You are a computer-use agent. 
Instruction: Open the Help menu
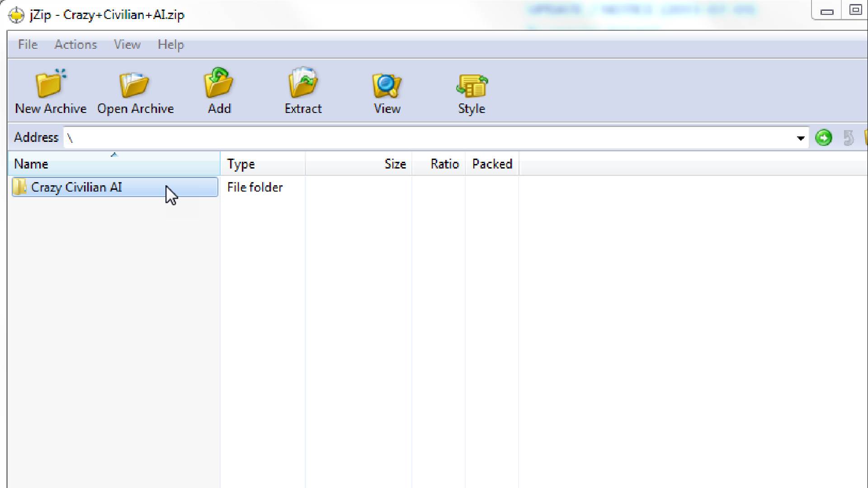[170, 45]
